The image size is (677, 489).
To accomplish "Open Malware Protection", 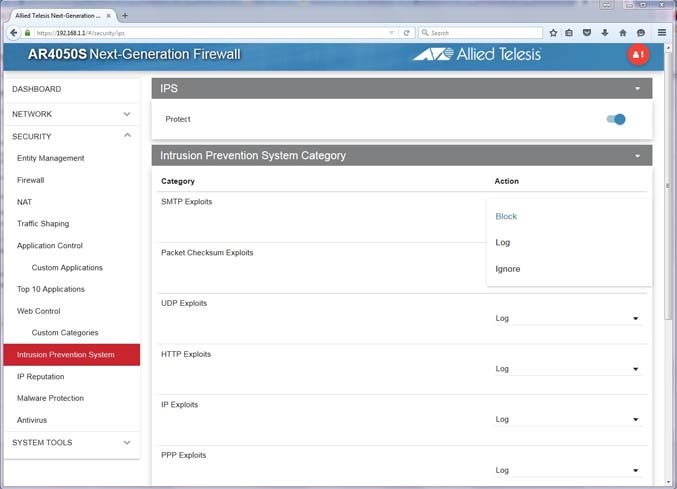I will [x=50, y=398].
